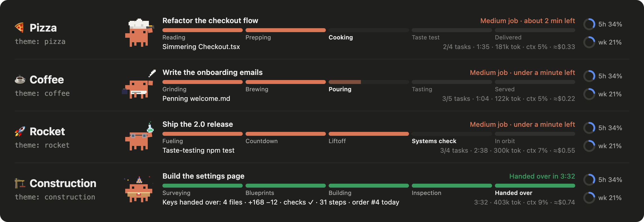Click the "Brewing" stage label
Image resolution: width=644 pixels, height=222 pixels.
(x=257, y=89)
